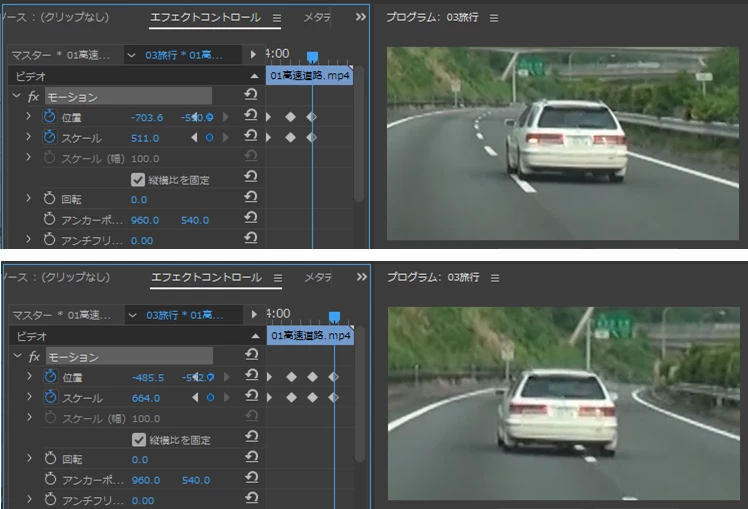
Task: Toggle rotation stopwatch in the panel with scale 511.0
Action: [50, 198]
